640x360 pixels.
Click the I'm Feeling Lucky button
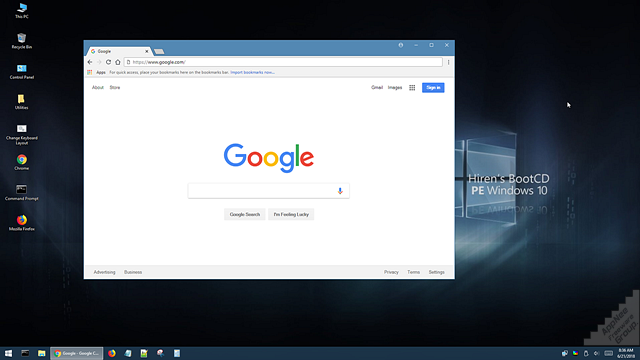(291, 214)
